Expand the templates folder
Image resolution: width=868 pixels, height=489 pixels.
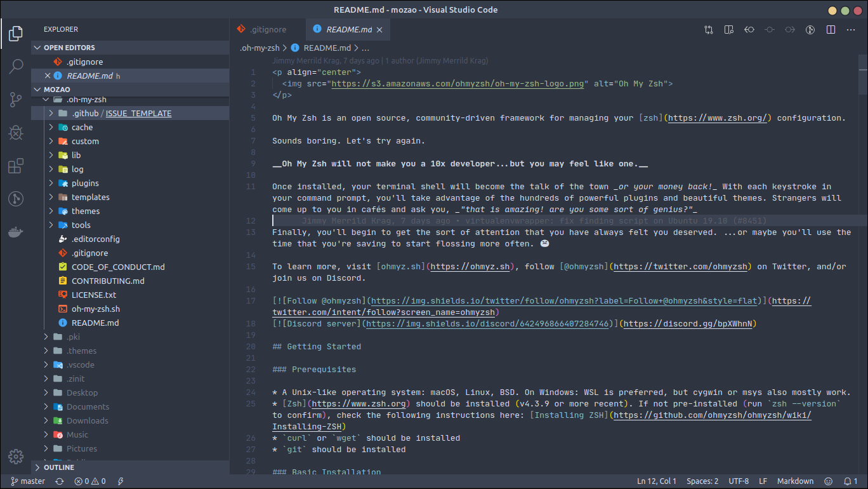click(x=130, y=197)
